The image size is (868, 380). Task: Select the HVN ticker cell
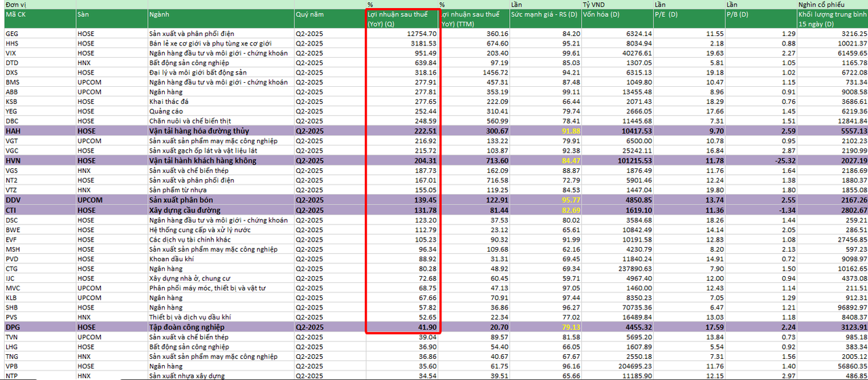[13, 160]
